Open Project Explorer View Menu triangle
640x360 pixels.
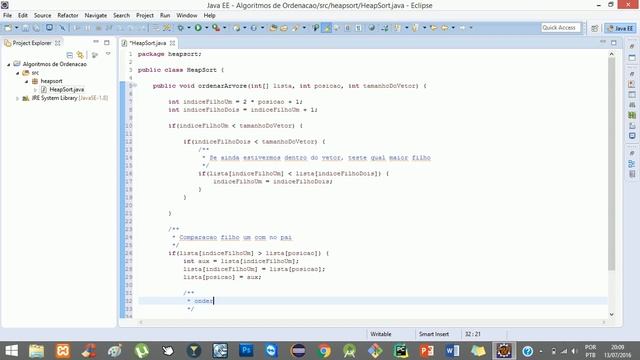coord(108,54)
